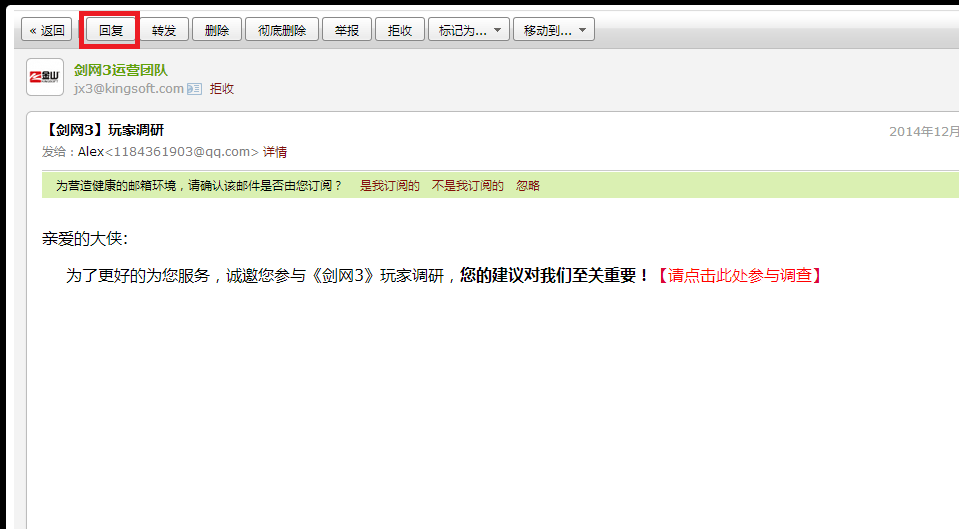Open the 移动到... dropdown

(x=554, y=30)
